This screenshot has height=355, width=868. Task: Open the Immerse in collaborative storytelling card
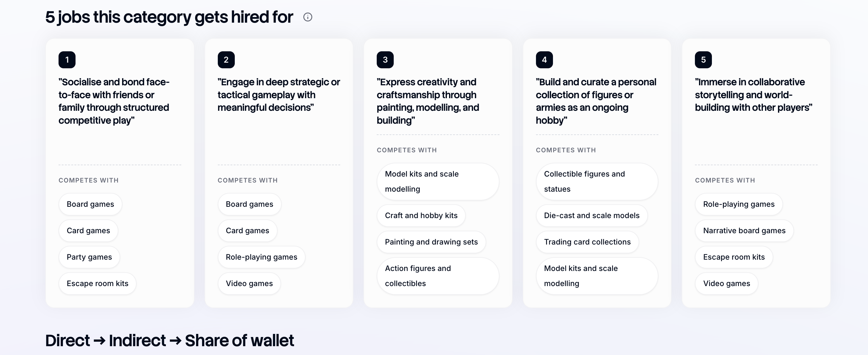756,173
